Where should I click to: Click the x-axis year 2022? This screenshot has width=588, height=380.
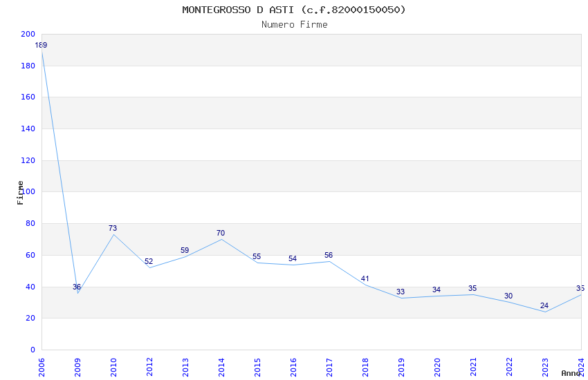click(x=509, y=368)
